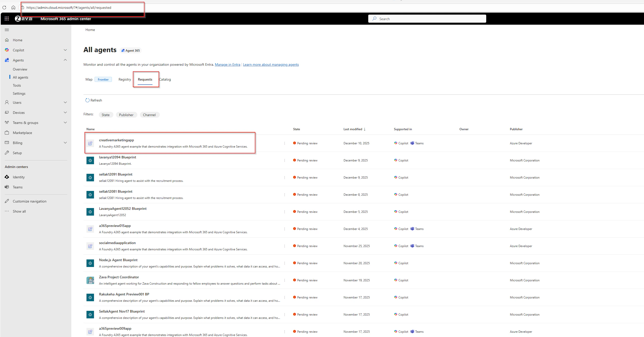Click the Teams admin center icon
Screen dimensions: 644x337
tap(7, 187)
